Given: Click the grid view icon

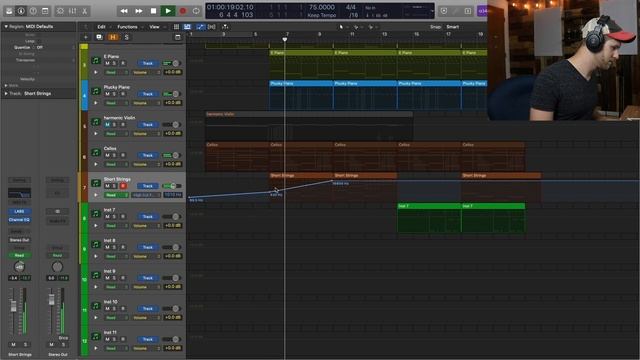Looking at the screenshot, I should tap(176, 27).
